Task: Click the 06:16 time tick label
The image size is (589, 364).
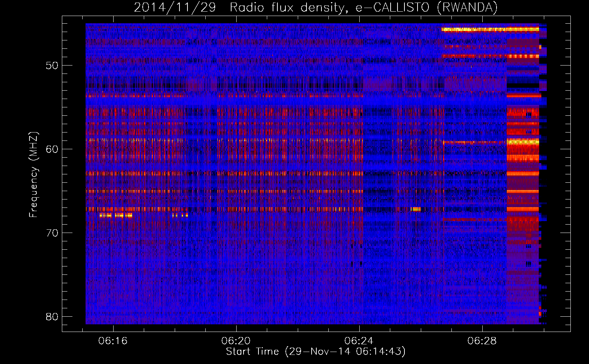Action: (113, 341)
